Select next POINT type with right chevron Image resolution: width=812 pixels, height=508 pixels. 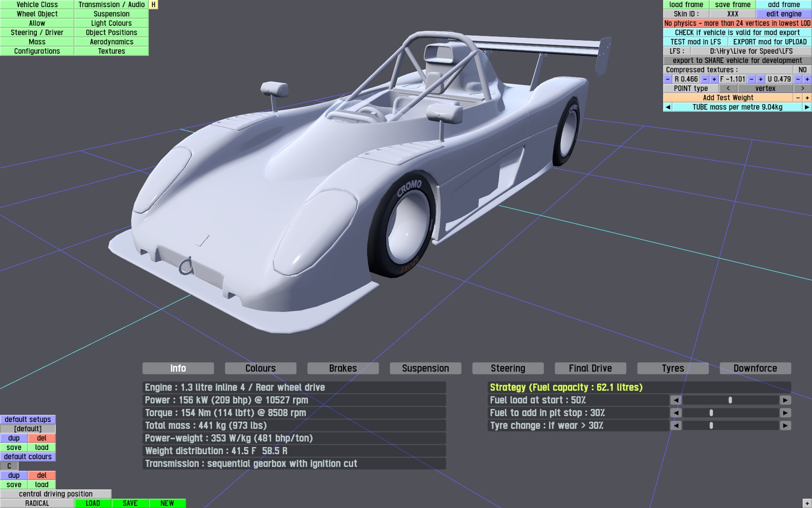point(802,88)
